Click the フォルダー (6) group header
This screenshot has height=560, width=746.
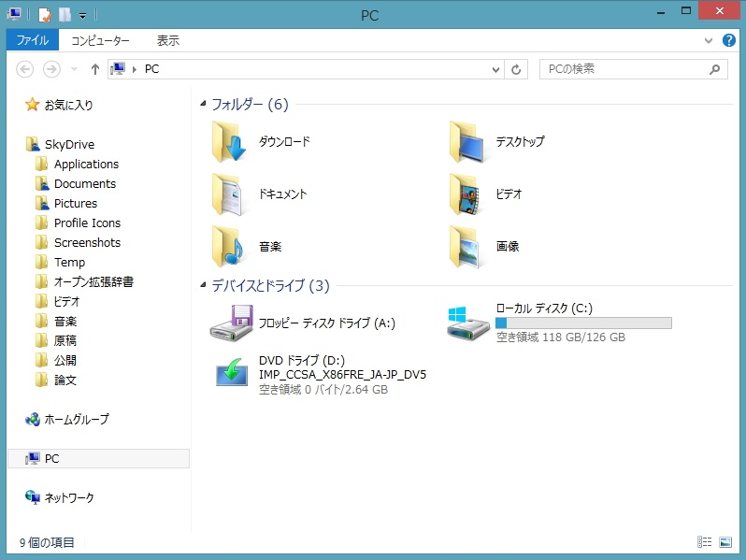click(x=250, y=104)
